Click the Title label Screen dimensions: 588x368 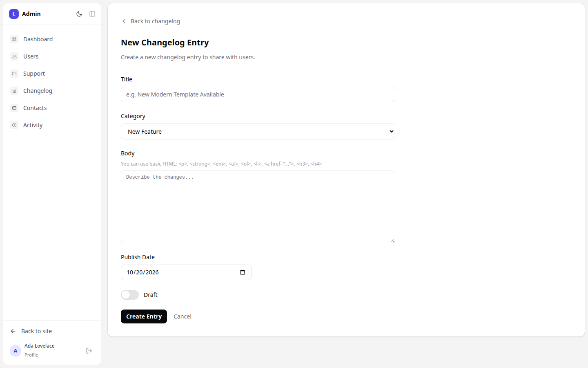(127, 79)
